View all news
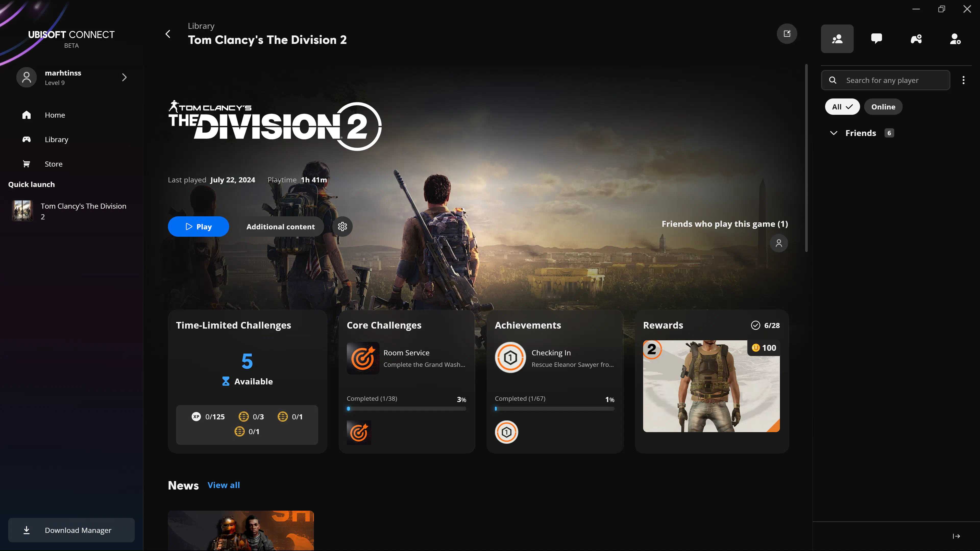This screenshot has height=551, width=980. 224,485
